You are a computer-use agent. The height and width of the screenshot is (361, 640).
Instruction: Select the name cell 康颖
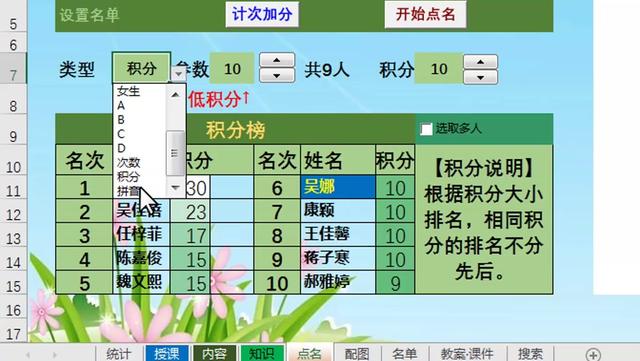(x=338, y=211)
